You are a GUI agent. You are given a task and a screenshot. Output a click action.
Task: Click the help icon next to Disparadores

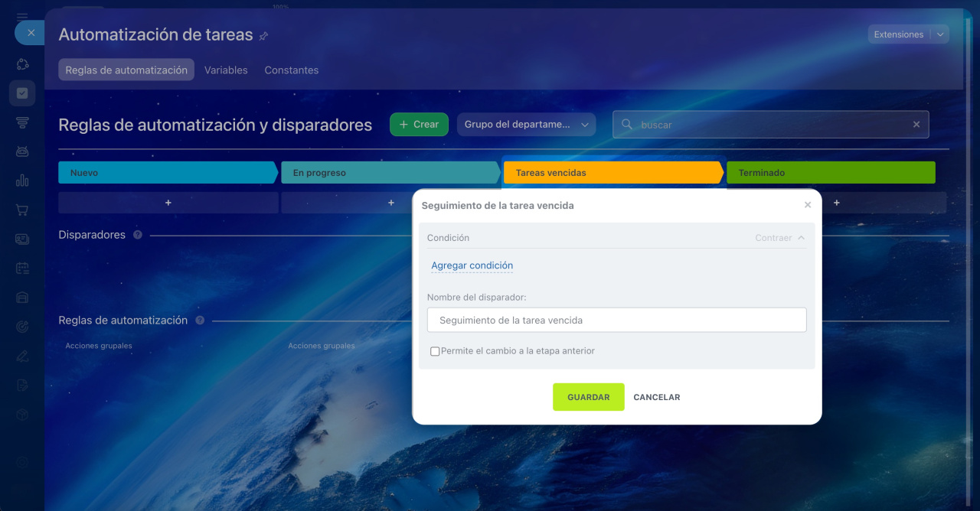click(138, 235)
